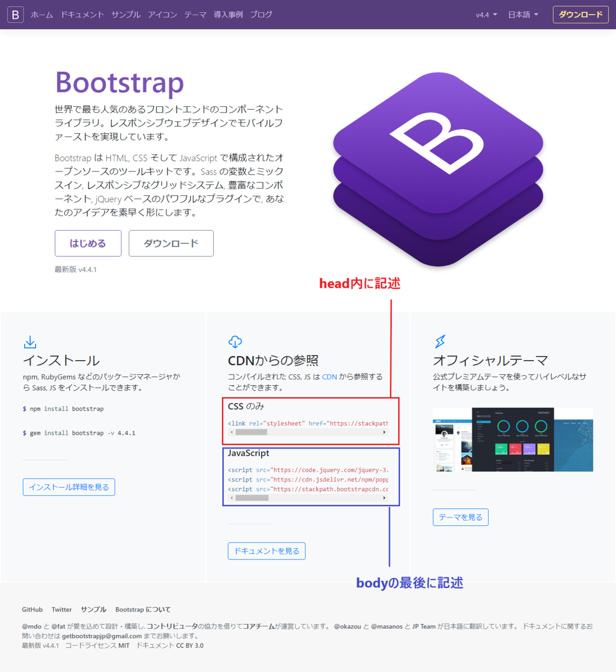Click the npm install bootstrap command
Image resolution: width=616 pixels, height=672 pixels.
coord(63,409)
